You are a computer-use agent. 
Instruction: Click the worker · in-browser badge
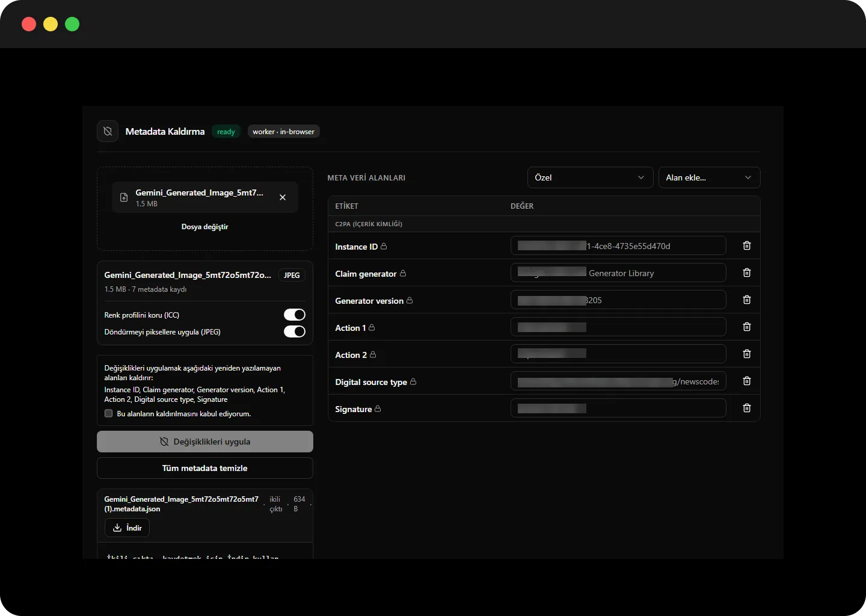pyautogui.click(x=283, y=132)
